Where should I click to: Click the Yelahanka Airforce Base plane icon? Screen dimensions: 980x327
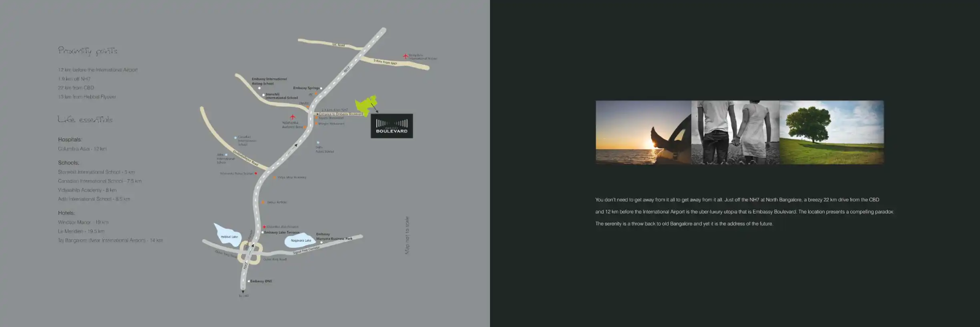coord(293,117)
